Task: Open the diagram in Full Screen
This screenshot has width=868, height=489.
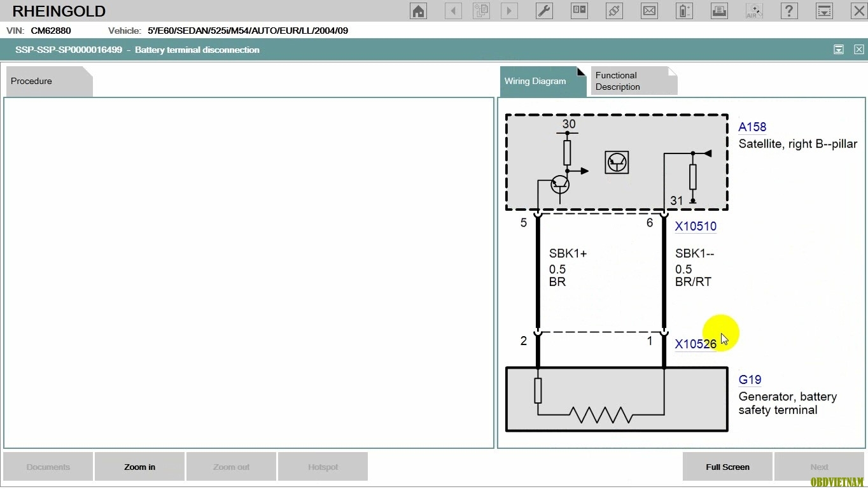Action: point(727,467)
